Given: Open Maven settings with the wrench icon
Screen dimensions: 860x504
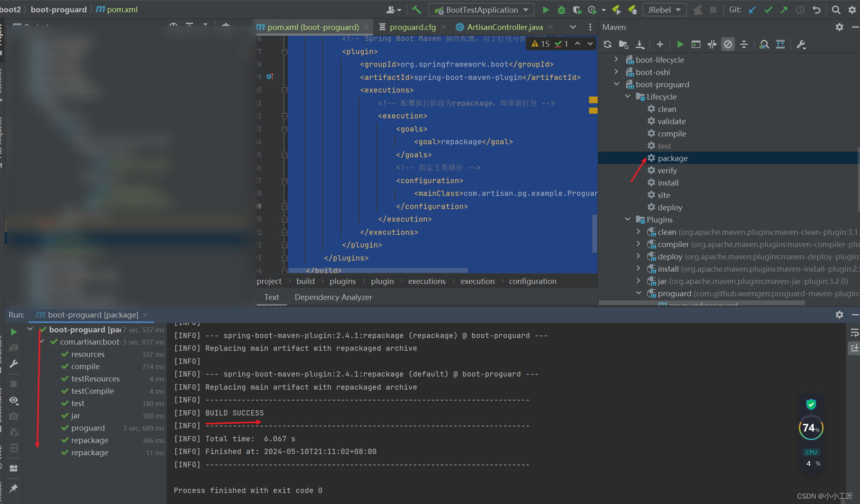Looking at the screenshot, I should coord(801,44).
